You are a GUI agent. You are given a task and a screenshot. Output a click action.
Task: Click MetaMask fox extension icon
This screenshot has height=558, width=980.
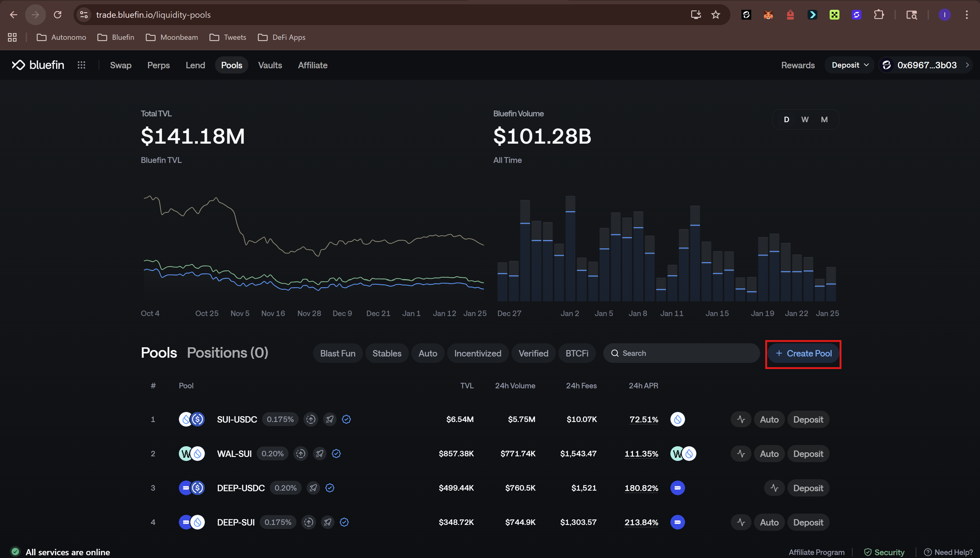click(768, 15)
